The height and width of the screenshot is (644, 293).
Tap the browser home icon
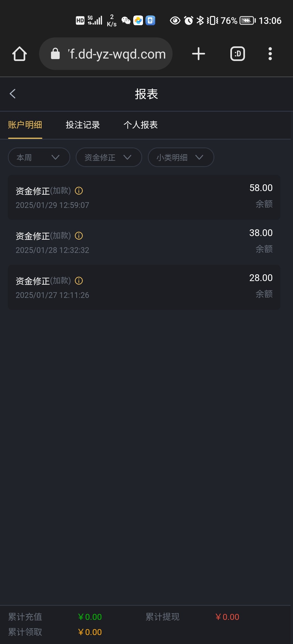click(20, 54)
